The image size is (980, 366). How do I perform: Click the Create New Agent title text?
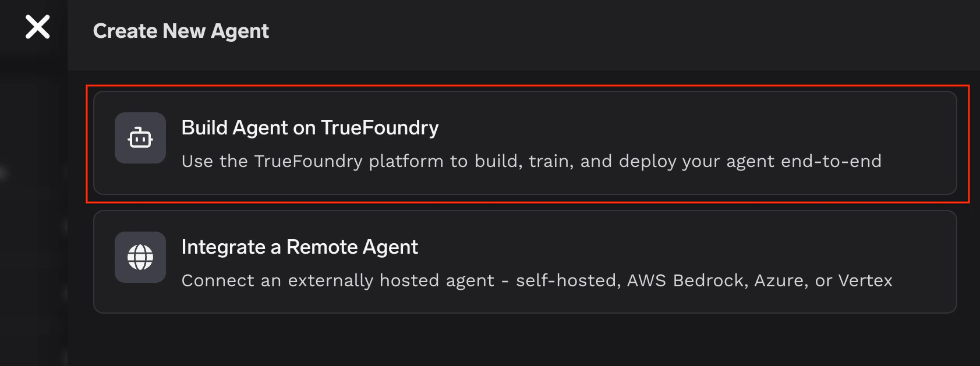coord(182,30)
